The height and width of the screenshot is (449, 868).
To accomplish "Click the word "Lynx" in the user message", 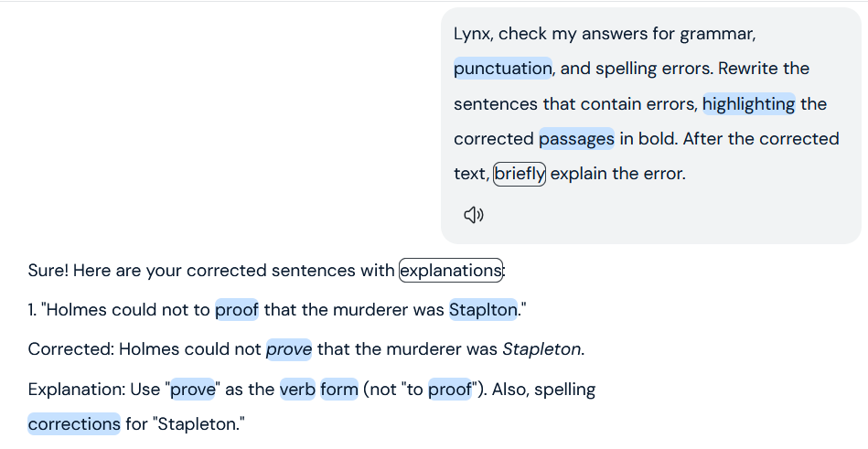I will 473,34.
